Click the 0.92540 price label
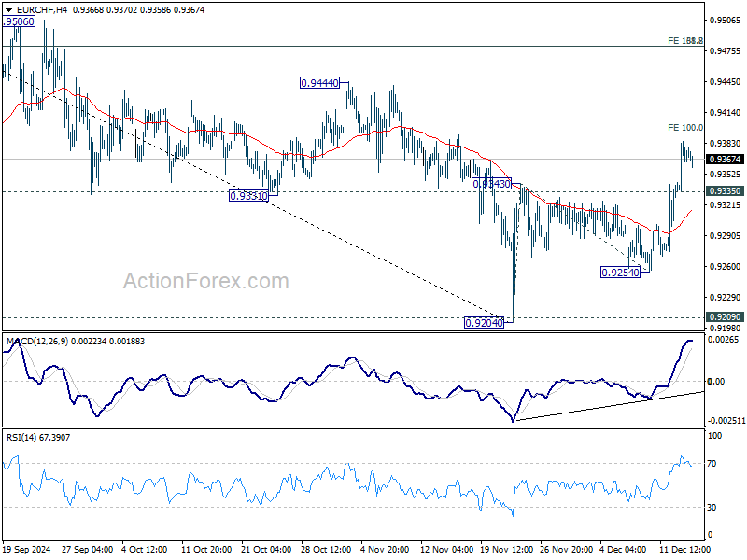The height and width of the screenshot is (560, 747). (620, 273)
